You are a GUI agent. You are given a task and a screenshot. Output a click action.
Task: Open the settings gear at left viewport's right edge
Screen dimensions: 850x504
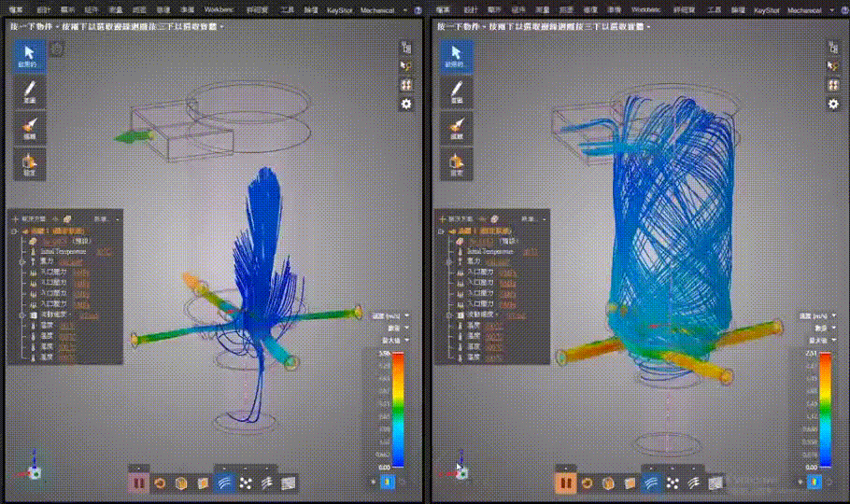406,104
